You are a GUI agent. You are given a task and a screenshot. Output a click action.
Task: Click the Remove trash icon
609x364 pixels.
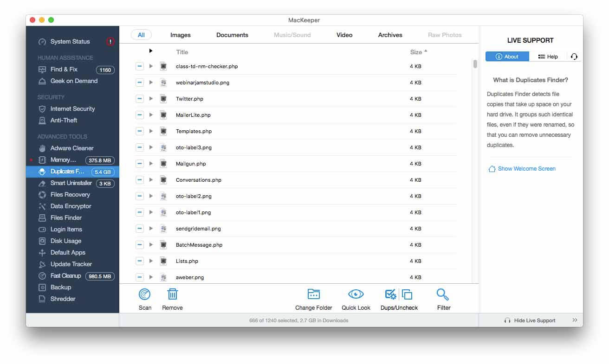point(172,294)
